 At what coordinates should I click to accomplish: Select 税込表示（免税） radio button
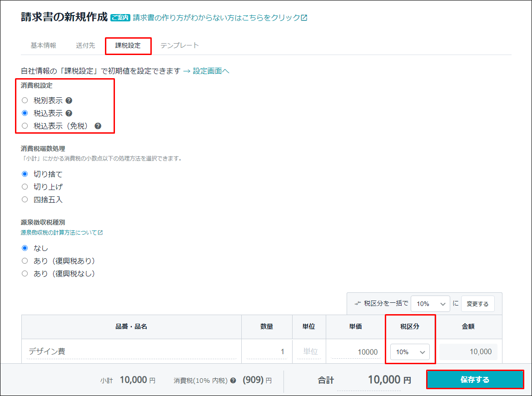tap(25, 125)
